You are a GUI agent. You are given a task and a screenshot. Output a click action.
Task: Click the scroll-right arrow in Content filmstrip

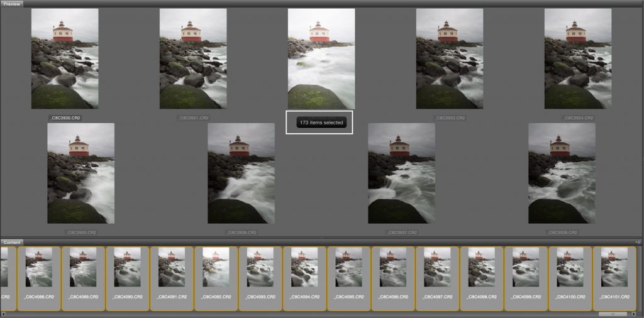tap(634, 314)
